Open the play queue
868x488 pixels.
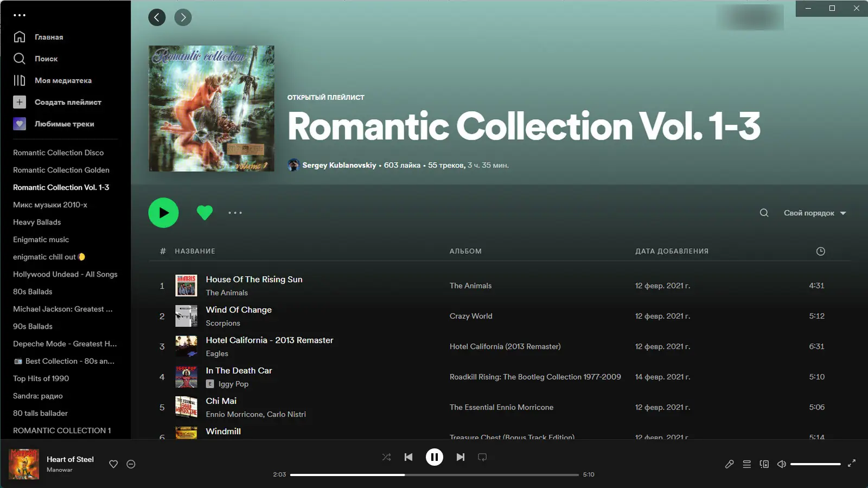click(x=747, y=464)
